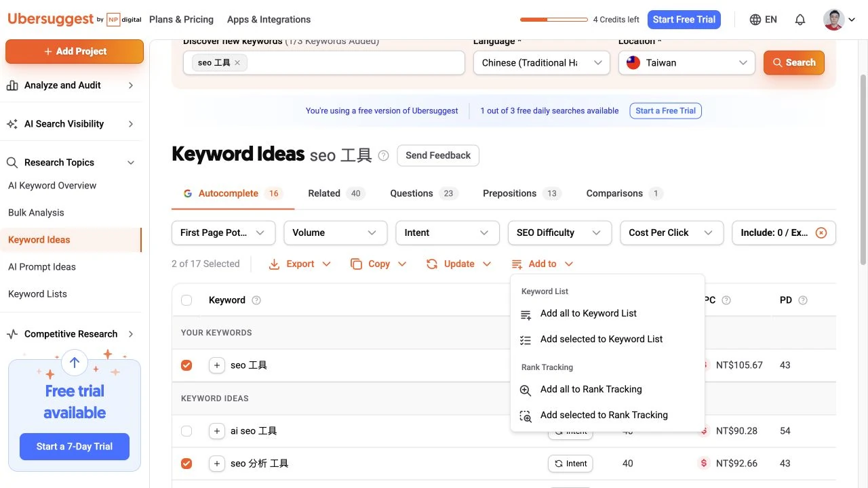Switch to the Related tab
868x488 pixels.
(x=336, y=194)
